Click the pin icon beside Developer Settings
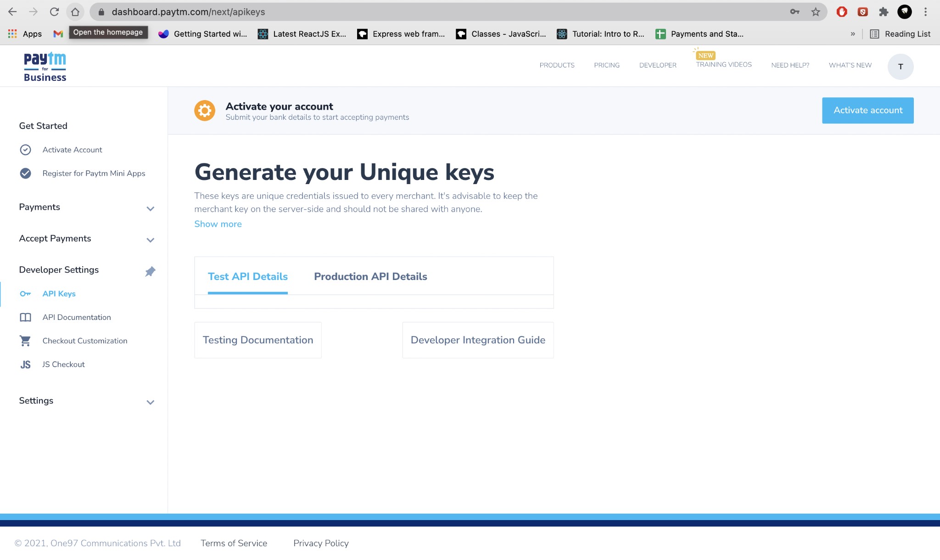 pos(150,271)
